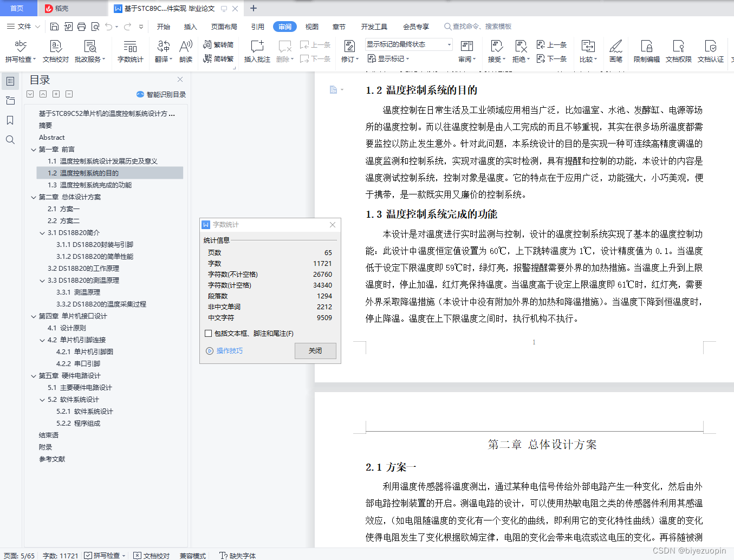This screenshot has height=560, width=734.
Task: Click missing fonts in status bar (缺失字体)
Action: pyautogui.click(x=238, y=555)
